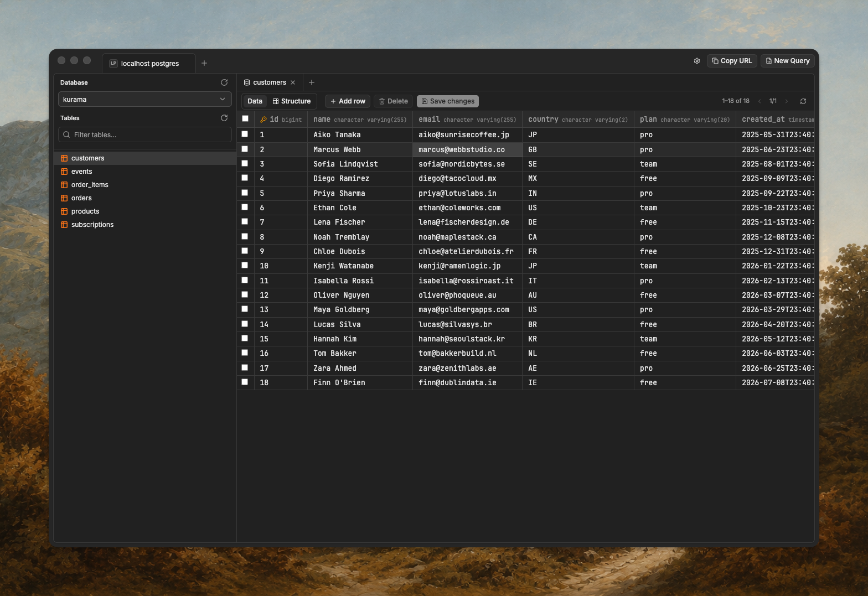The image size is (868, 596).
Task: Click the Delete button
Action: click(x=394, y=101)
